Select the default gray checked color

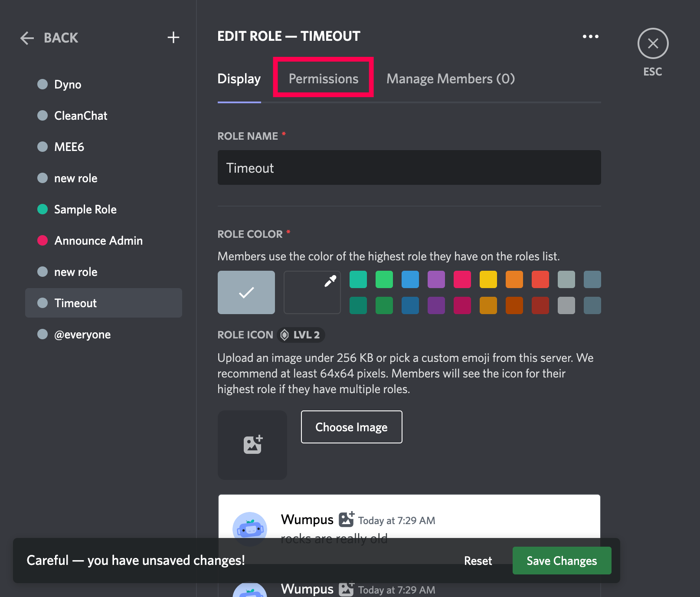[x=246, y=292]
